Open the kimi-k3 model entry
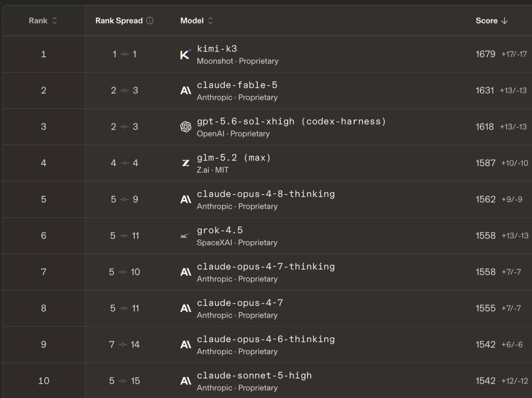 217,49
